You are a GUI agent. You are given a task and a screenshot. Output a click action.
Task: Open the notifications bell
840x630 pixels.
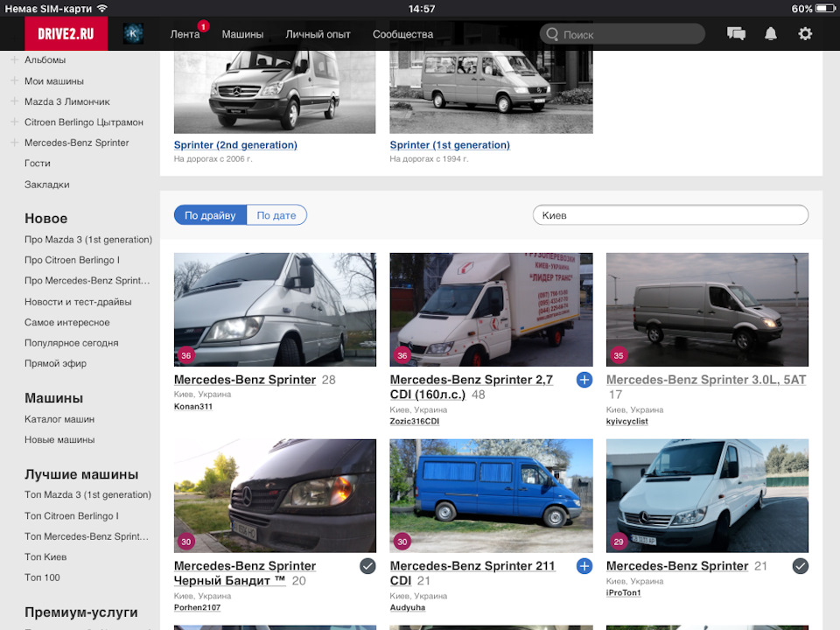click(x=770, y=34)
